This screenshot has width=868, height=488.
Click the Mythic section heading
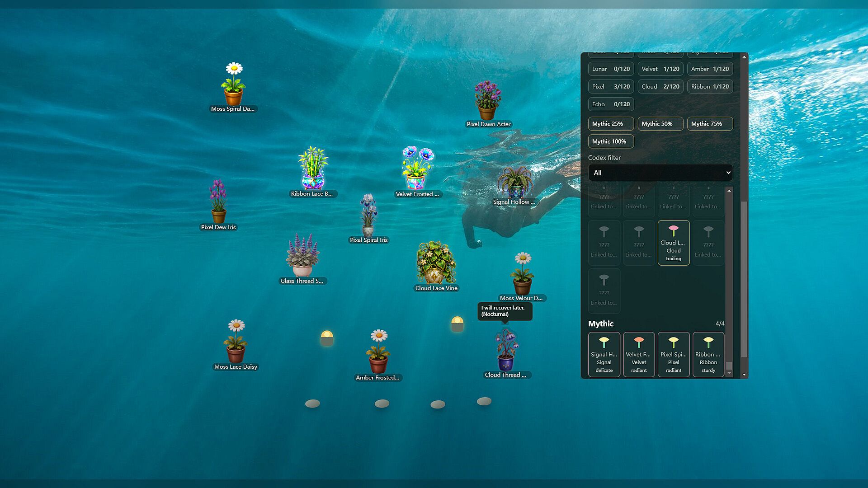pyautogui.click(x=601, y=324)
